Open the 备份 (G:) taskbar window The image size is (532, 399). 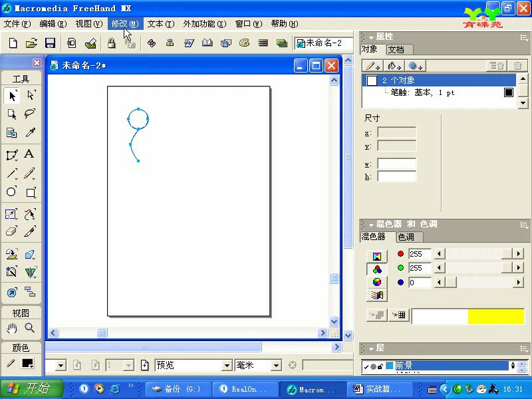pos(177,389)
